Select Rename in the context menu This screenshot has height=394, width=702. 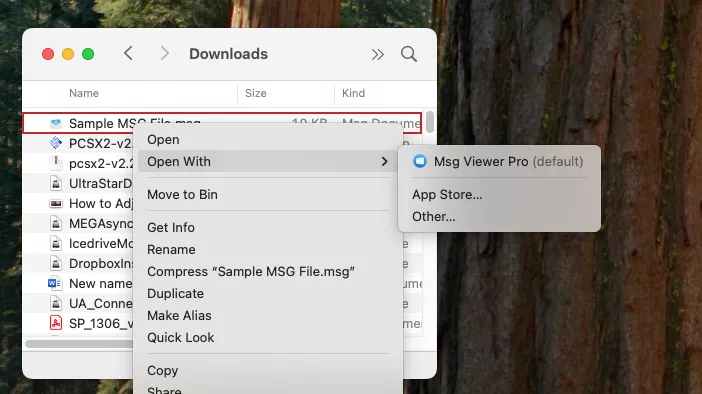click(171, 249)
